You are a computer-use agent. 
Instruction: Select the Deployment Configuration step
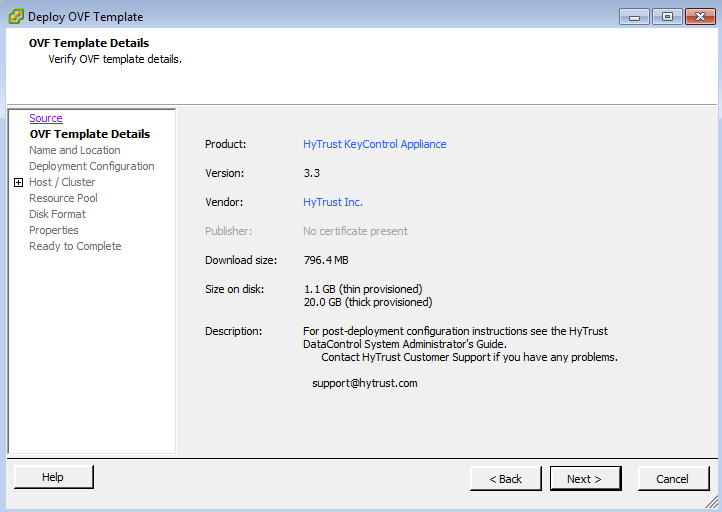point(92,166)
